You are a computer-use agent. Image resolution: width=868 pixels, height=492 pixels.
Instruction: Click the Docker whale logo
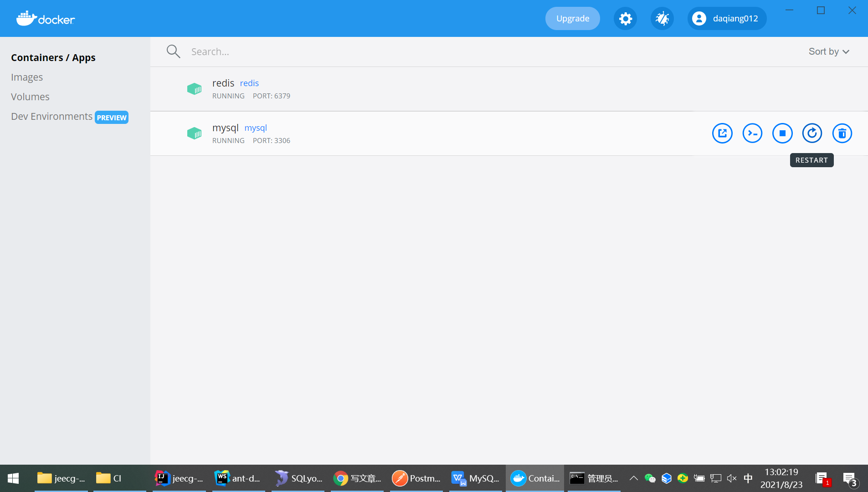[x=46, y=19]
